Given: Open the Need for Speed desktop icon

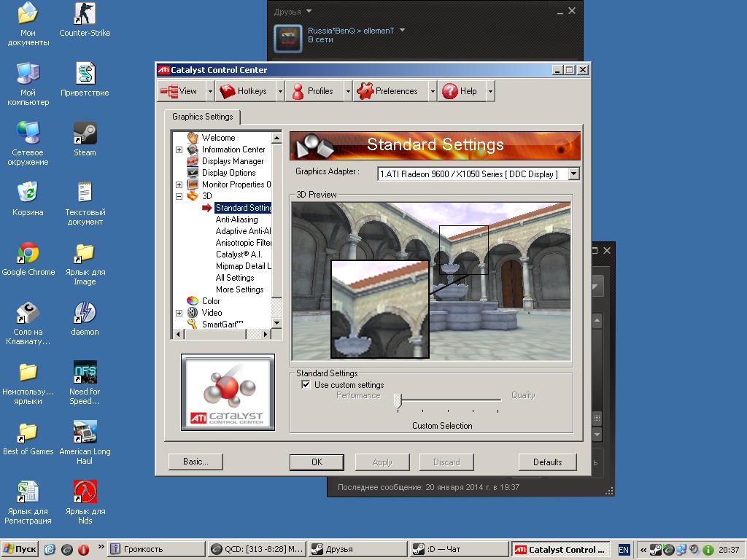Looking at the screenshot, I should click(85, 383).
